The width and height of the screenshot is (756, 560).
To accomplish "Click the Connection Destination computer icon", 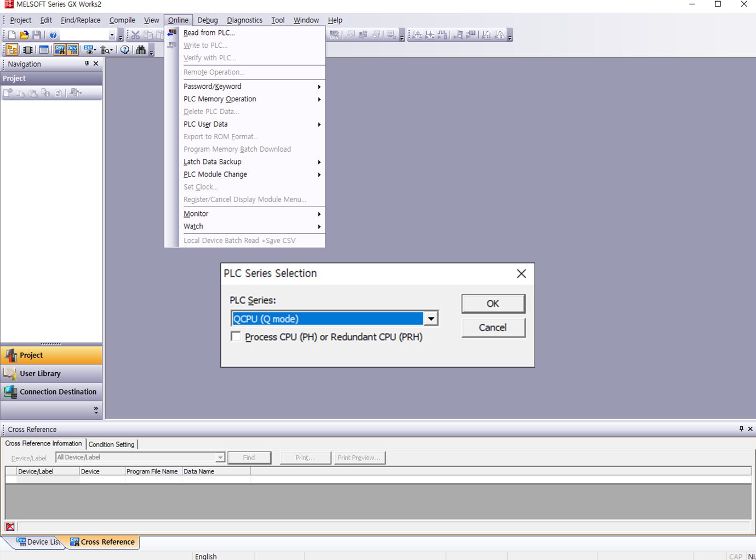I will (x=10, y=392).
